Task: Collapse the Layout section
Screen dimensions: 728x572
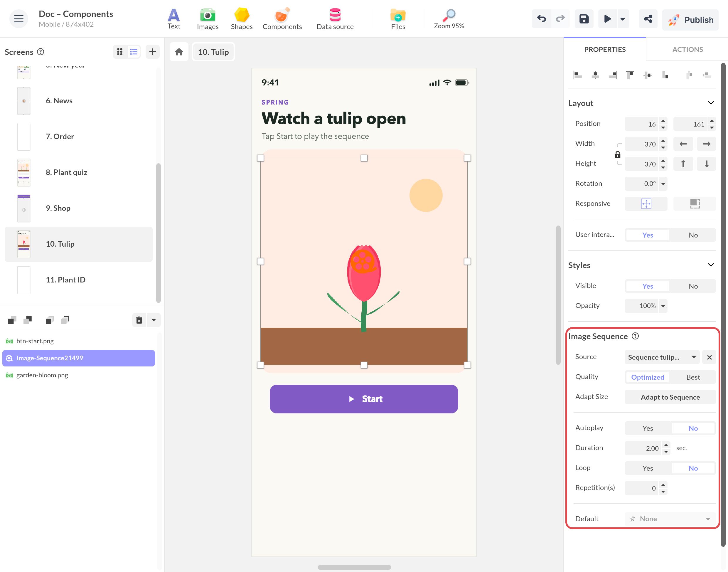Action: click(x=711, y=103)
